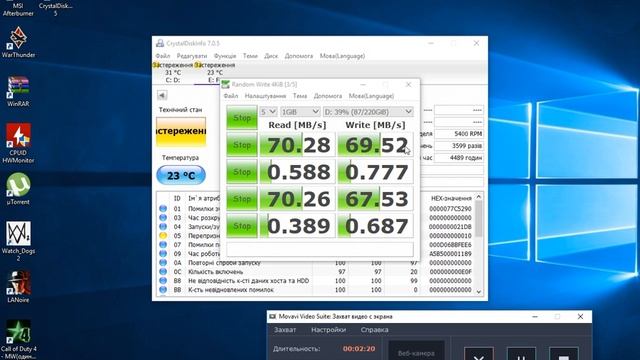Click the scroll-up arrow of the attribute list
Viewport: 640px width, 360px height.
479,197
